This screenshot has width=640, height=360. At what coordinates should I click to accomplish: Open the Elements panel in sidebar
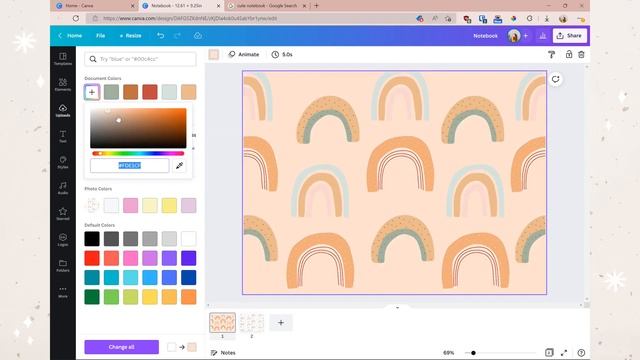(62, 84)
